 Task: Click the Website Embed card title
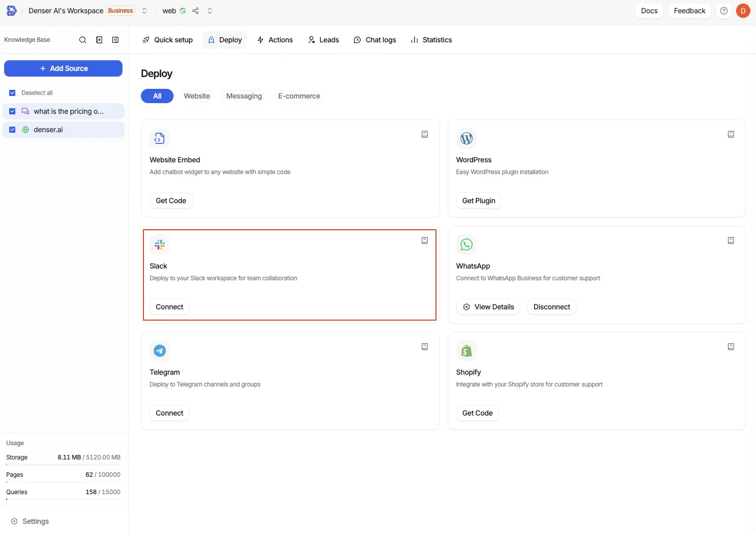click(175, 160)
